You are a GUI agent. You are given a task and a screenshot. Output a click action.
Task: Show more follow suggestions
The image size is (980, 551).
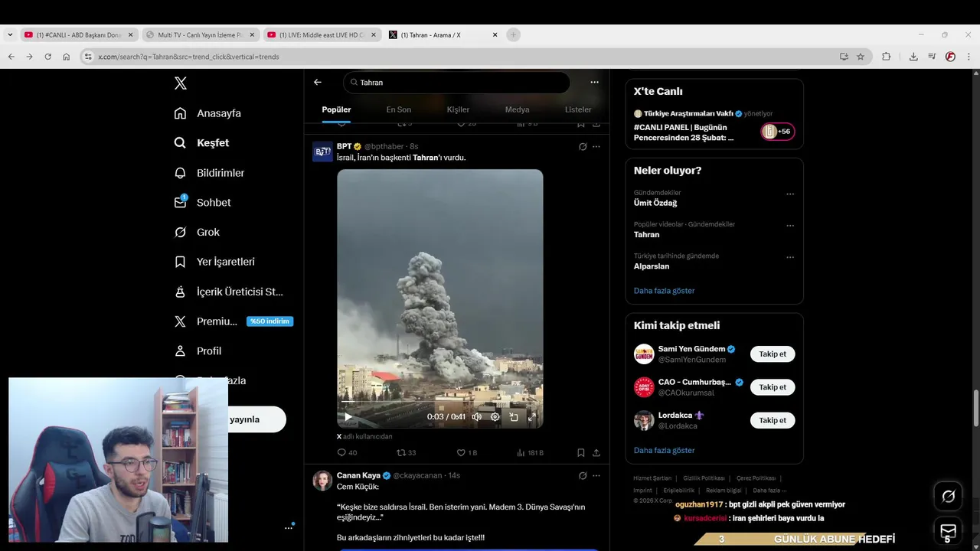tap(664, 451)
